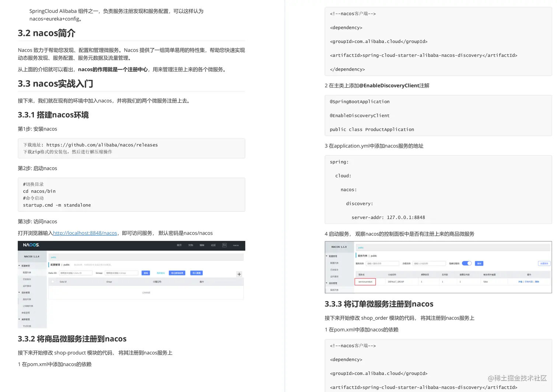Toggle the 隐藏空服务 switch off
557x392 pixels.
467,263
